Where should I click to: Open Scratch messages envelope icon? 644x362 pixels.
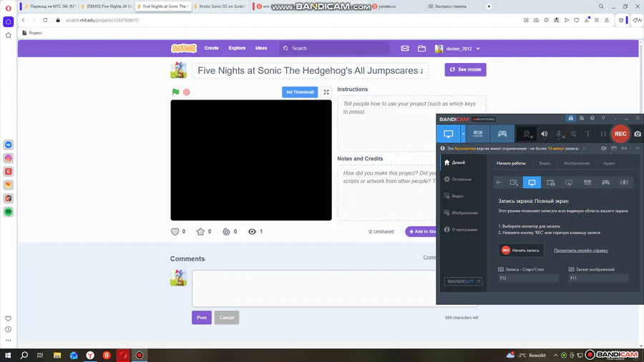405,49
